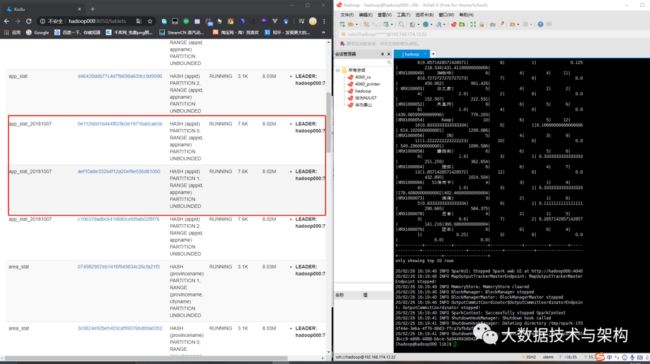Show hidden bookmarks overflow chevron
650x364 pixels.
[323, 32]
